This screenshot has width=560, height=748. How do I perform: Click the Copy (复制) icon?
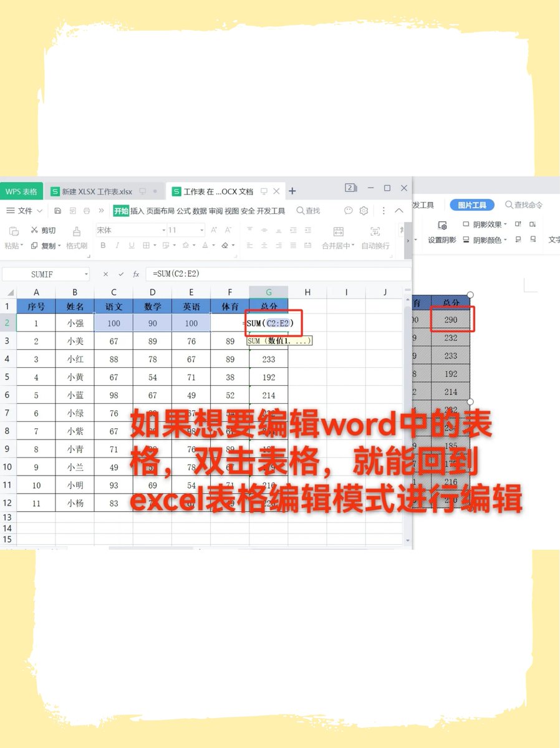34,246
